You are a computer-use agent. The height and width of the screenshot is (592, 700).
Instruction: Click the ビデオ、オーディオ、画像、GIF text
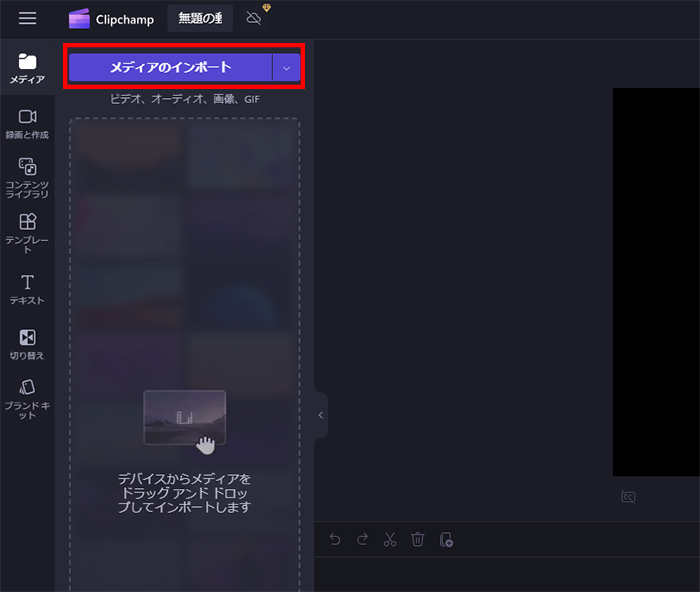pos(184,99)
